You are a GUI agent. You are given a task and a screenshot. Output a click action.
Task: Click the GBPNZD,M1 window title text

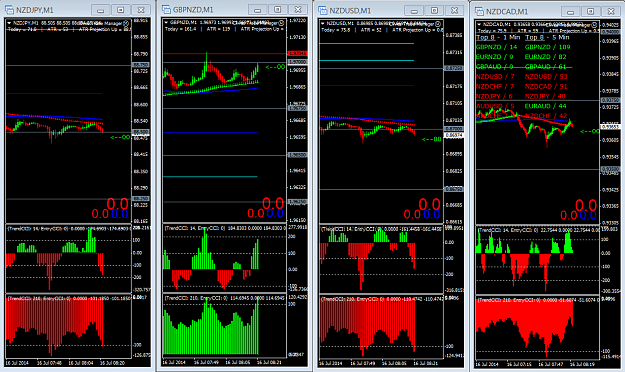tap(193, 10)
